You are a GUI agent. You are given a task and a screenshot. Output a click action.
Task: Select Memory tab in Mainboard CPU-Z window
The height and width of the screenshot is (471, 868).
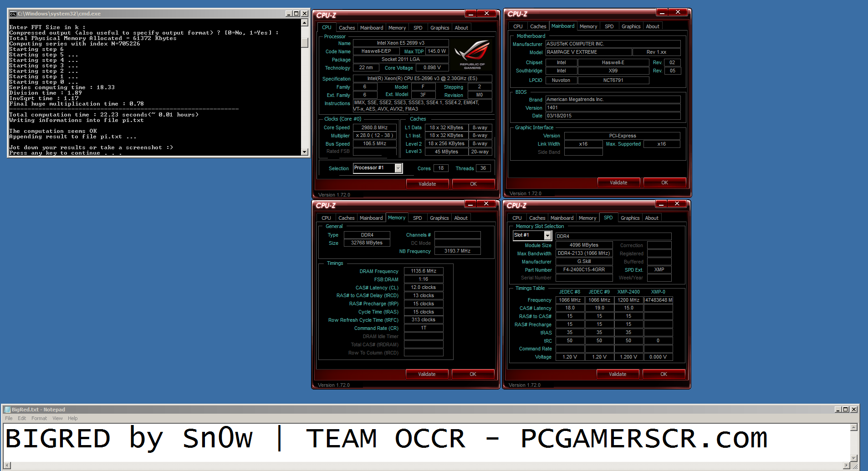coord(588,26)
